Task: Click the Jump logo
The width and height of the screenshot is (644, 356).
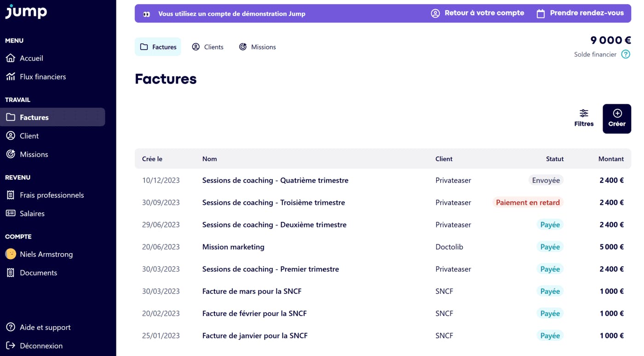Action: 26,11
